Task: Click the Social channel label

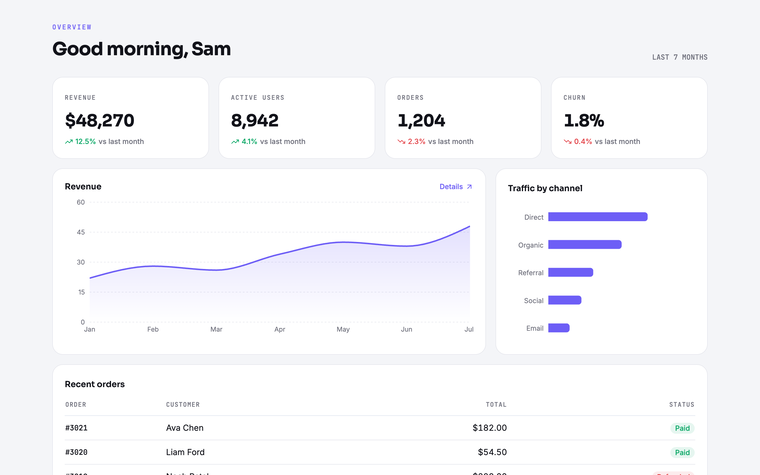Action: tap(534, 301)
